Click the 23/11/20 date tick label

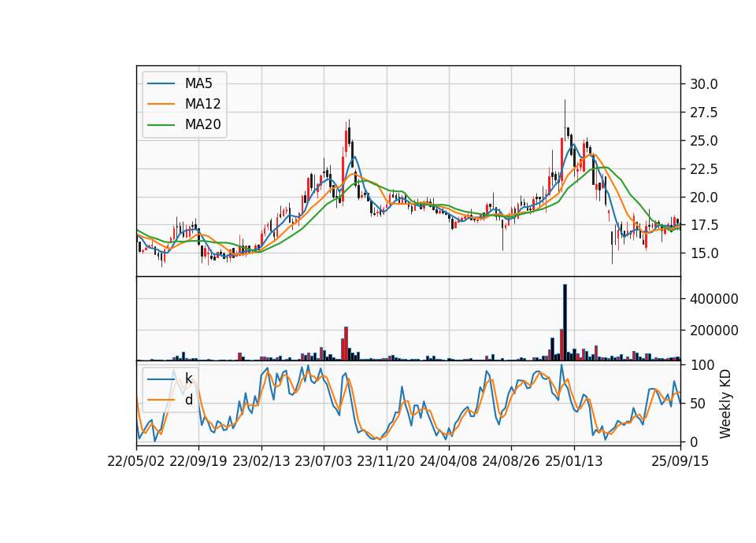point(386,461)
